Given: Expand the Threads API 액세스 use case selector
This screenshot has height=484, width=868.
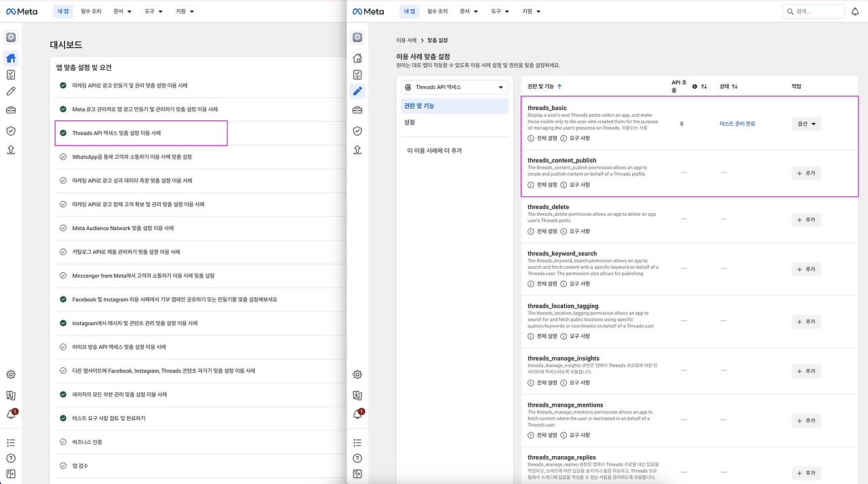Looking at the screenshot, I should 454,87.
